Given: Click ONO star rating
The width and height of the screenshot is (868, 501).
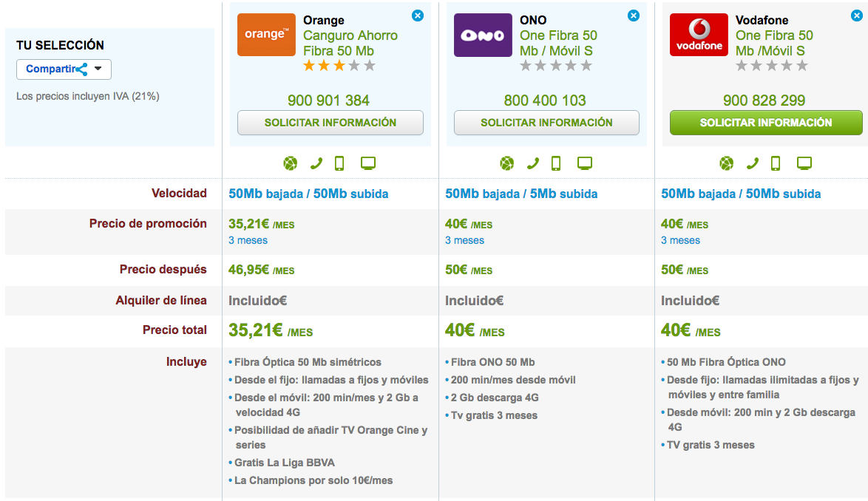Looking at the screenshot, I should tap(556, 66).
